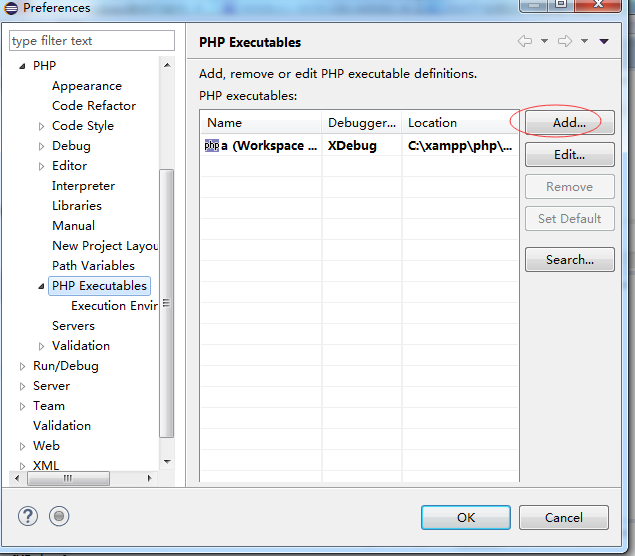Expand the Web tree node
The height and width of the screenshot is (556, 635).
point(22,446)
